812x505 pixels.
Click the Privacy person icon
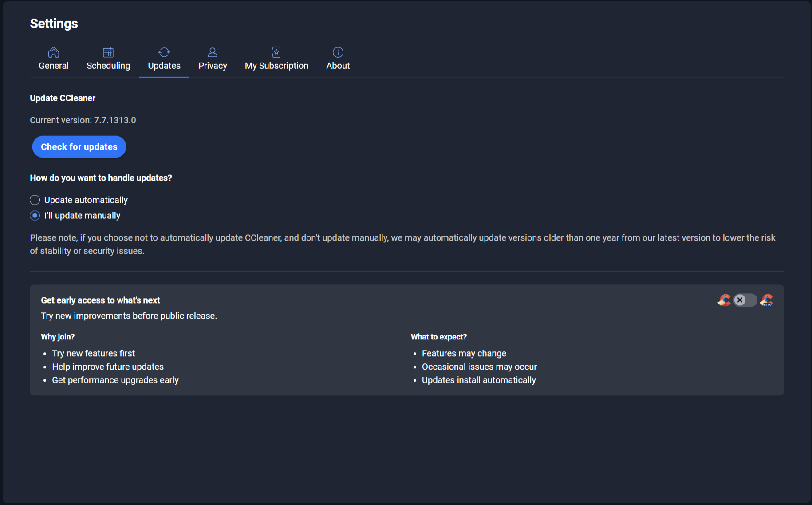[213, 52]
